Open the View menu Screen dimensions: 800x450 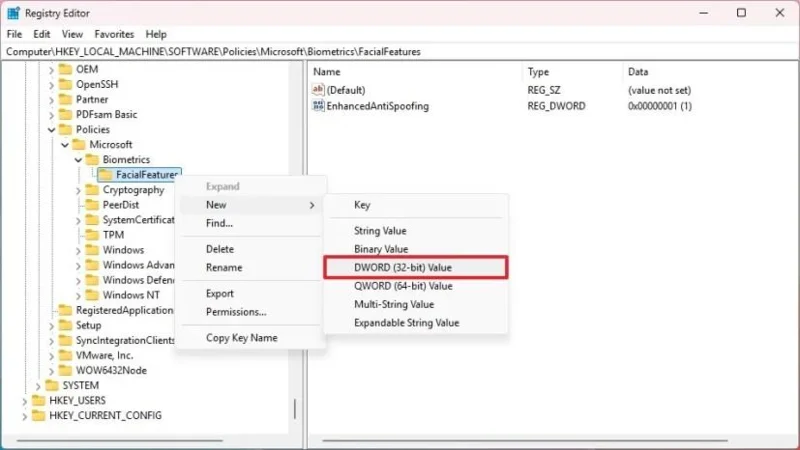pyautogui.click(x=72, y=34)
